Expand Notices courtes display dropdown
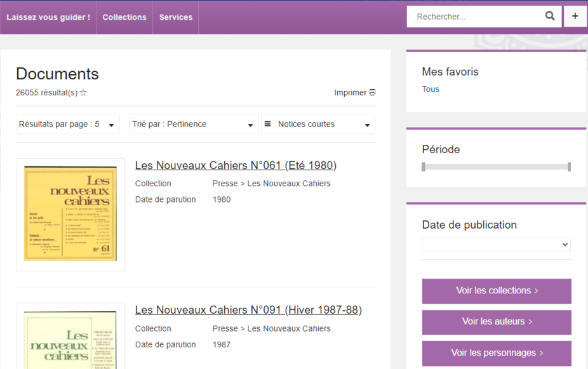The height and width of the screenshot is (369, 588). (318, 124)
